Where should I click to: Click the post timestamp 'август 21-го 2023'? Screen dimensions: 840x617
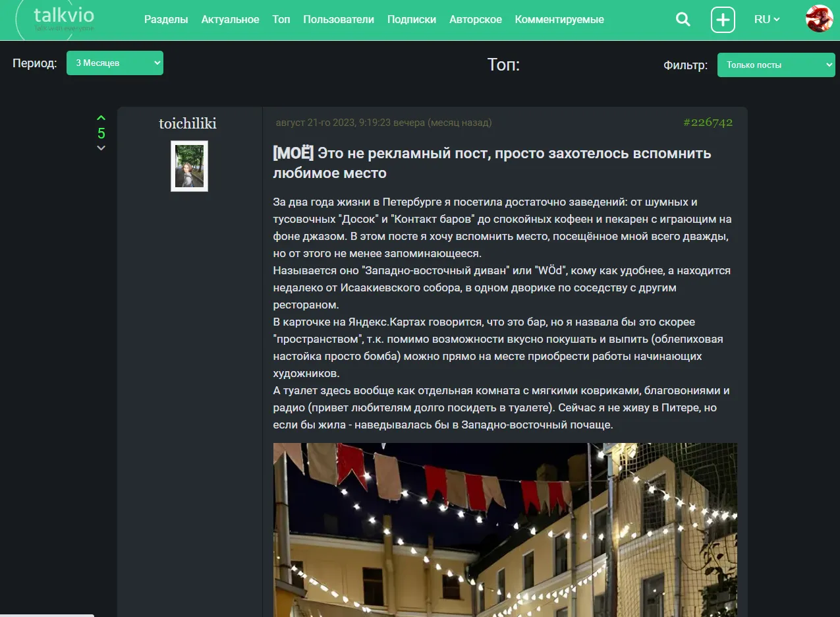(383, 123)
